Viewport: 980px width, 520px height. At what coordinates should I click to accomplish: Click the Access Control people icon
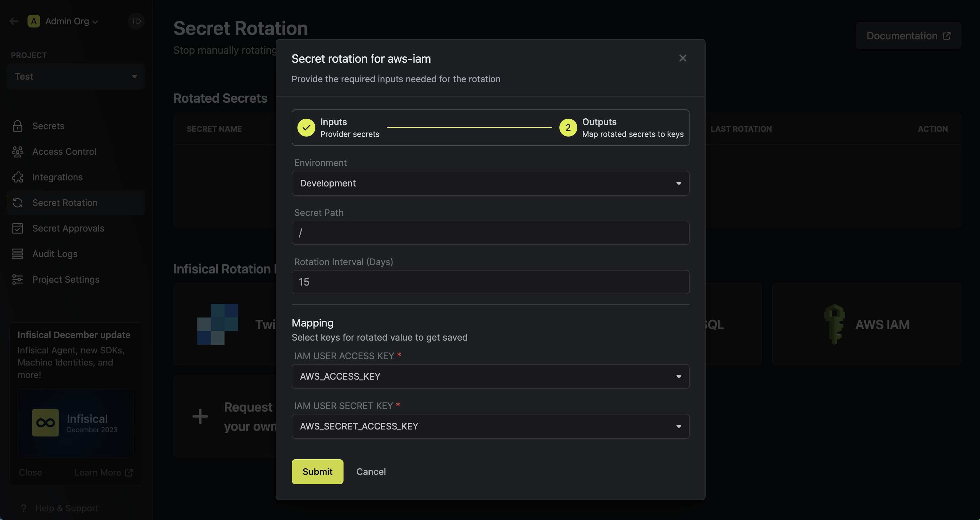click(18, 152)
